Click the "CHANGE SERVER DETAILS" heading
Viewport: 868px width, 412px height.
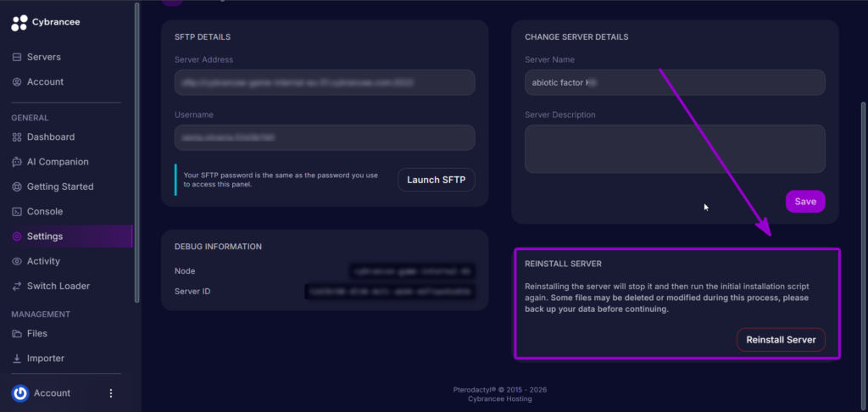click(x=576, y=37)
